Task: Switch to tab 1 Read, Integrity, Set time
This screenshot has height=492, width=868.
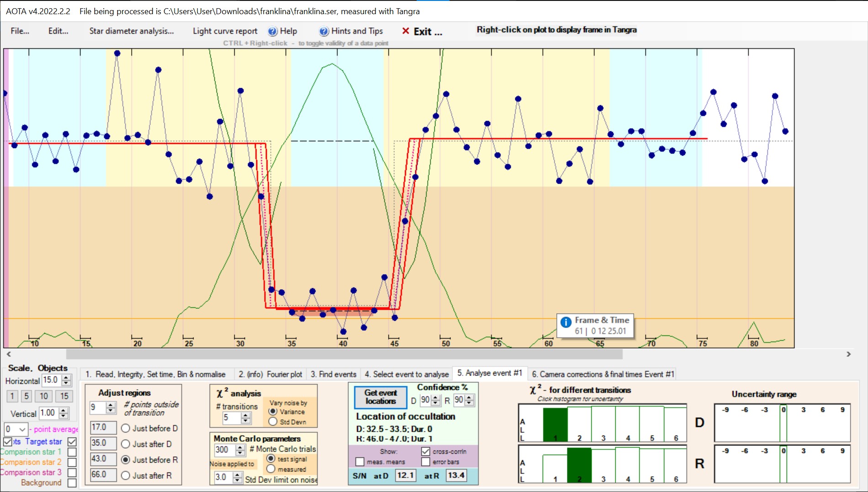Action: [155, 374]
